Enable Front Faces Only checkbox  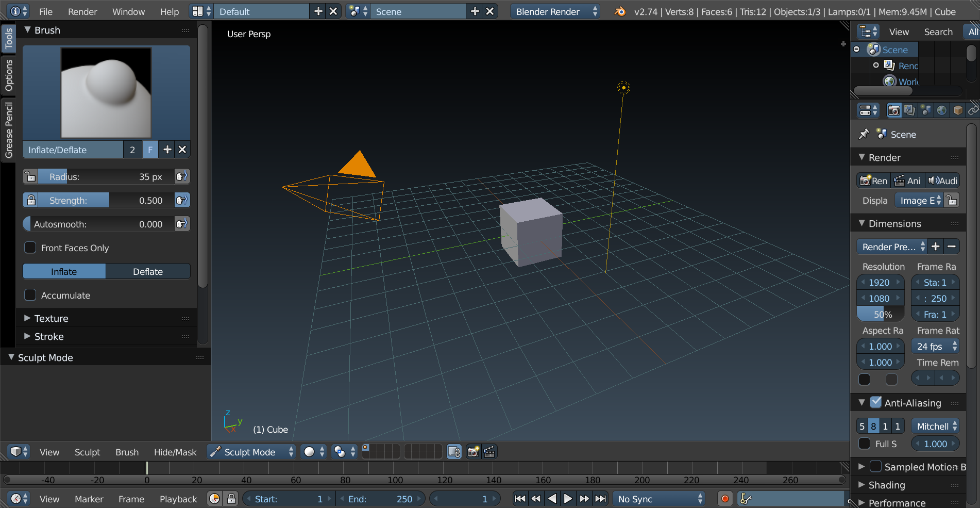30,248
